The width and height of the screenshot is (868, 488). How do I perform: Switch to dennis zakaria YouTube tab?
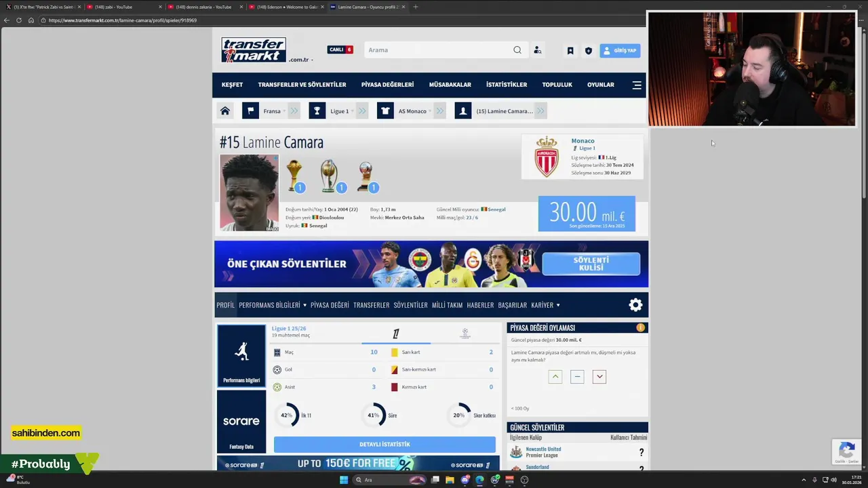click(203, 7)
